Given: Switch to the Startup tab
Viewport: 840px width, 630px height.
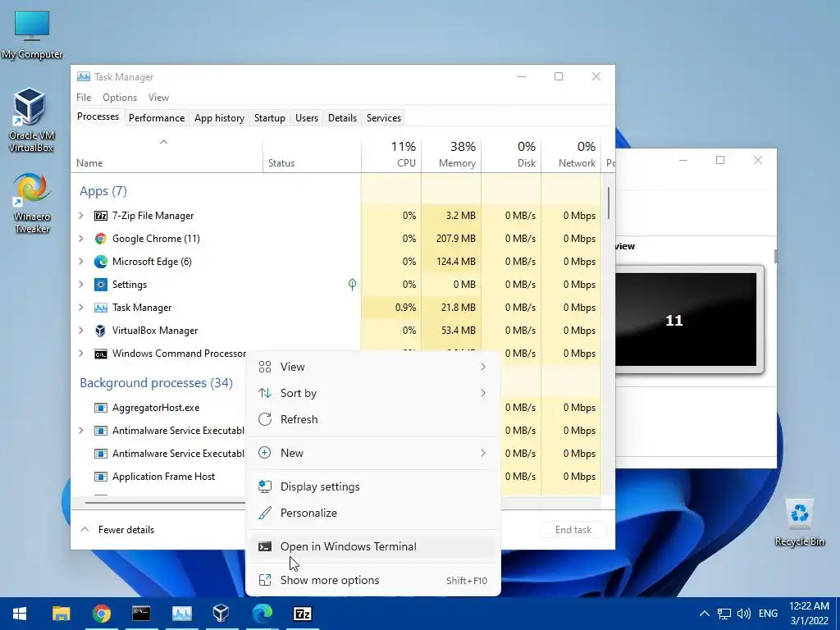Looking at the screenshot, I should tap(269, 118).
